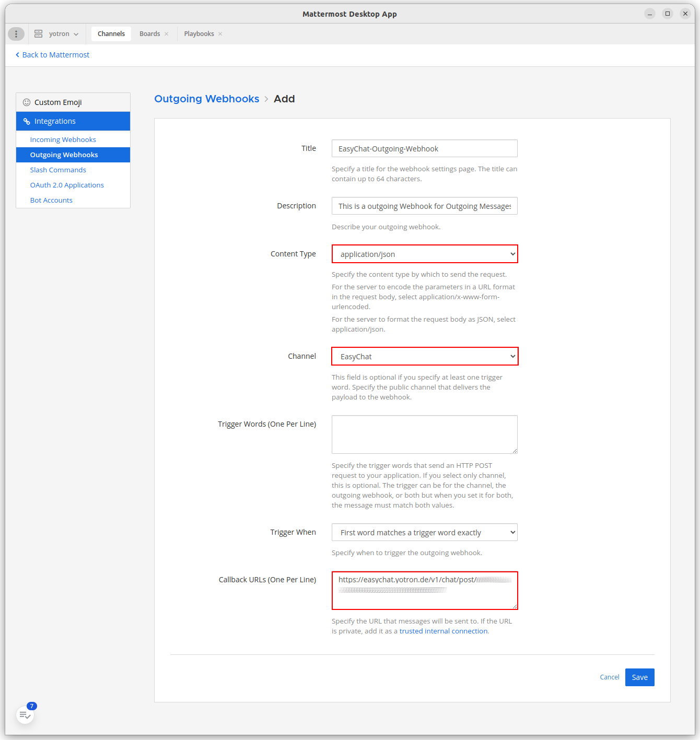Click 'Trigger Words (One Per Line)' label
The height and width of the screenshot is (740, 700).
click(x=267, y=424)
